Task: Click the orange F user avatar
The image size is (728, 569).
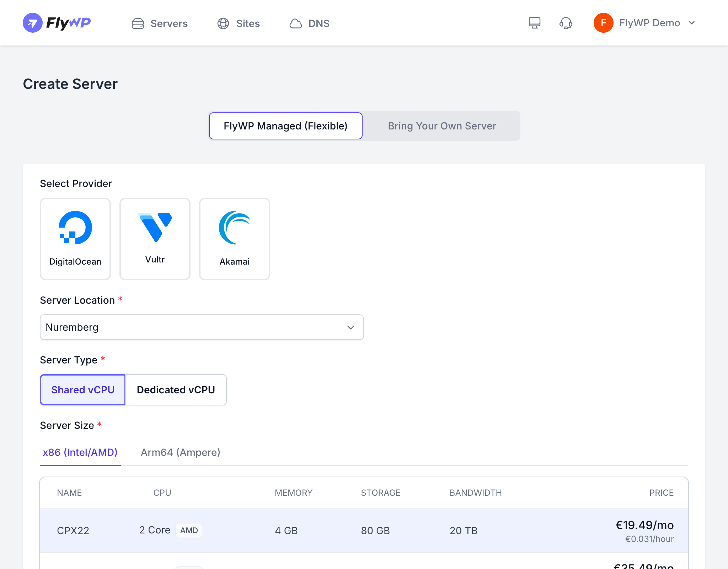Action: coord(603,23)
